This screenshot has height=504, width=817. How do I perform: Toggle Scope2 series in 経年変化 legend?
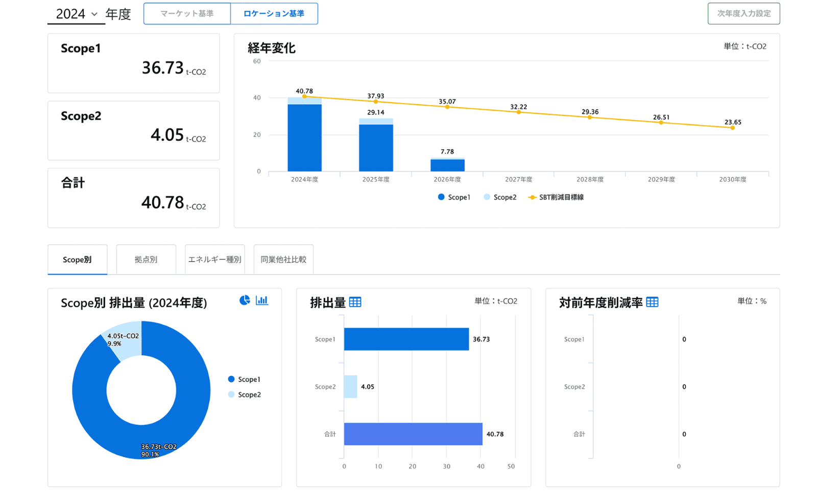tap(500, 197)
